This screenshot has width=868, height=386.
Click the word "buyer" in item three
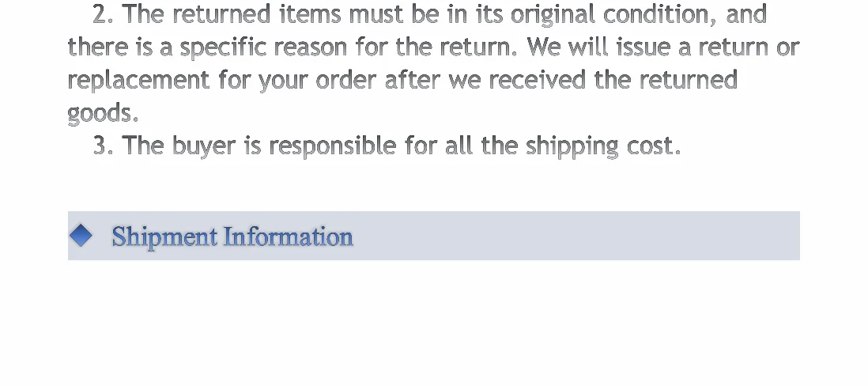(x=204, y=146)
